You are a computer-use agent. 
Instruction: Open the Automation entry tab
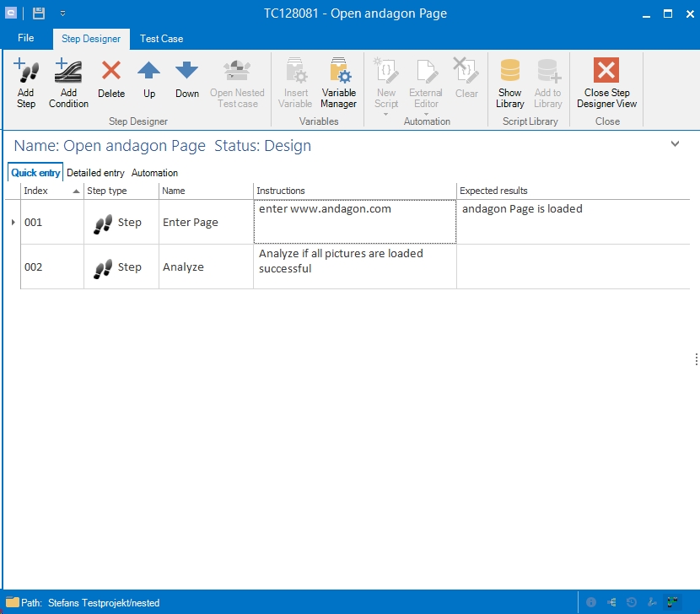pos(154,173)
